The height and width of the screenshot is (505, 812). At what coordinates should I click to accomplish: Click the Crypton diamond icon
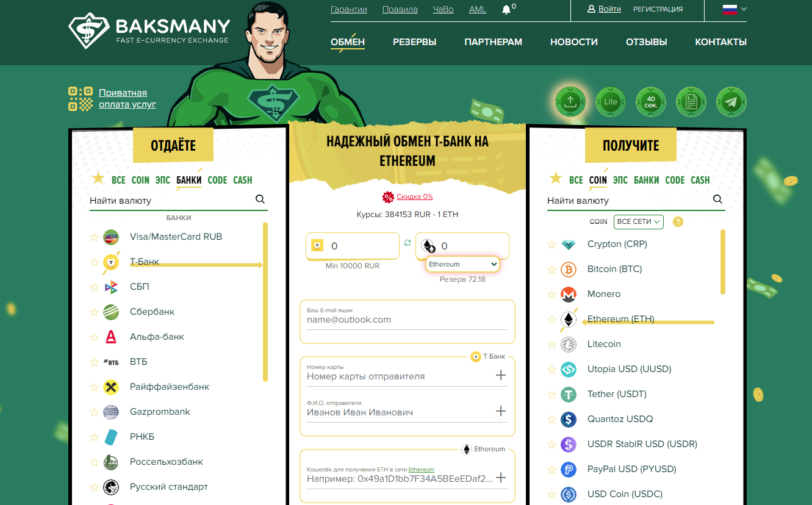(569, 244)
